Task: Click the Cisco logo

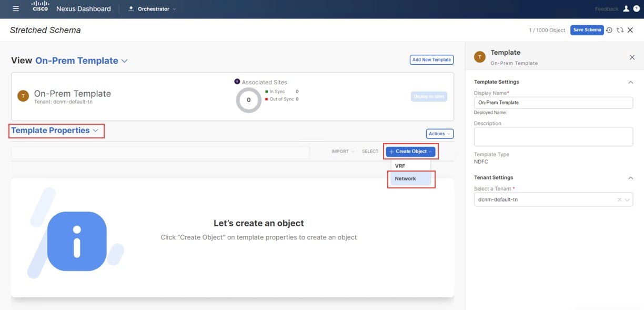Action: (40, 6)
